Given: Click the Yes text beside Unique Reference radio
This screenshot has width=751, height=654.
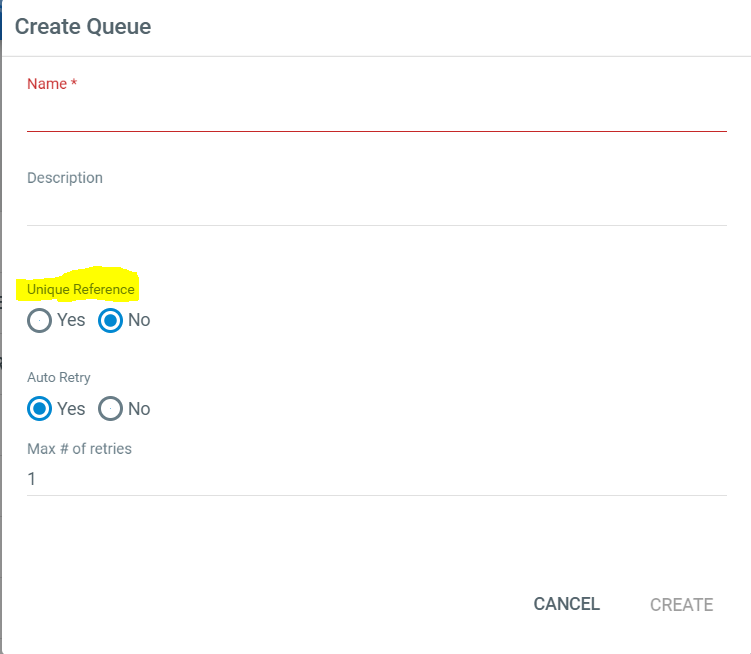Looking at the screenshot, I should (71, 321).
